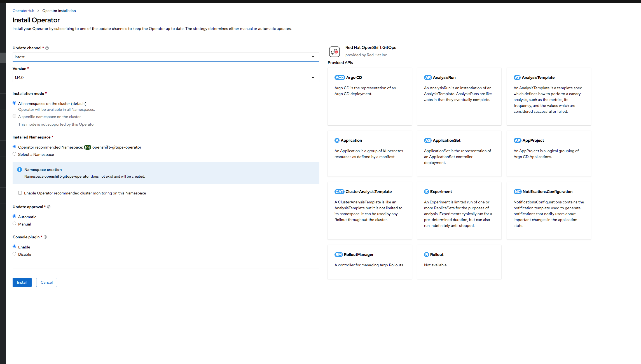Click the AT badge for AnalysisTemplate
641x364 pixels.
pyautogui.click(x=517, y=78)
